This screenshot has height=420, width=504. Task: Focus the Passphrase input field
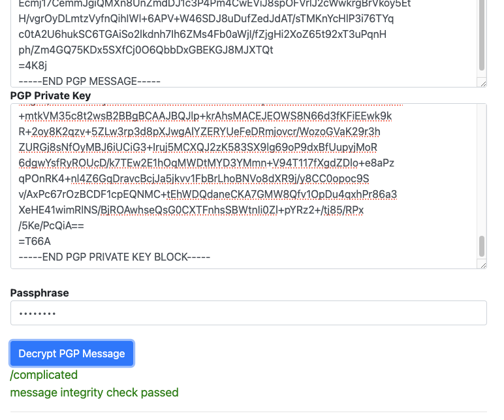click(x=248, y=313)
